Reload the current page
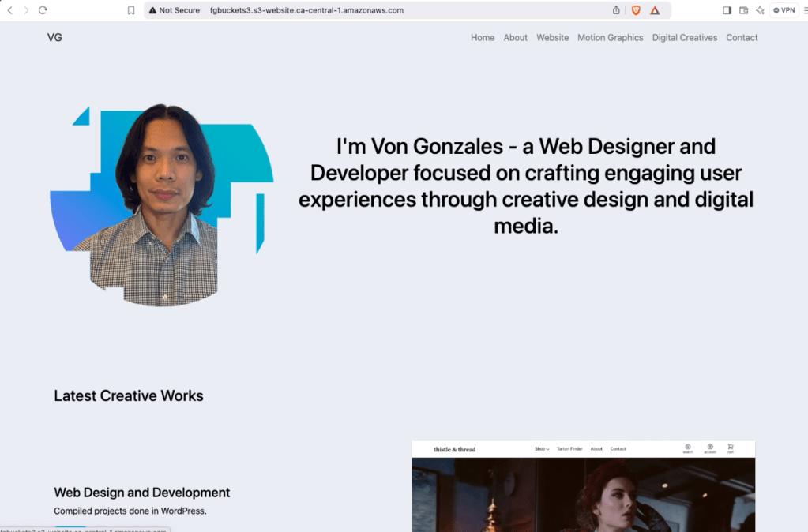 [x=43, y=10]
